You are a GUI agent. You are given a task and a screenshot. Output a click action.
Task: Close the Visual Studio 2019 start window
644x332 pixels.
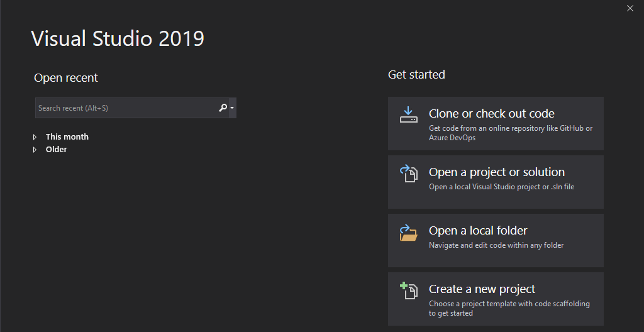[x=630, y=8]
